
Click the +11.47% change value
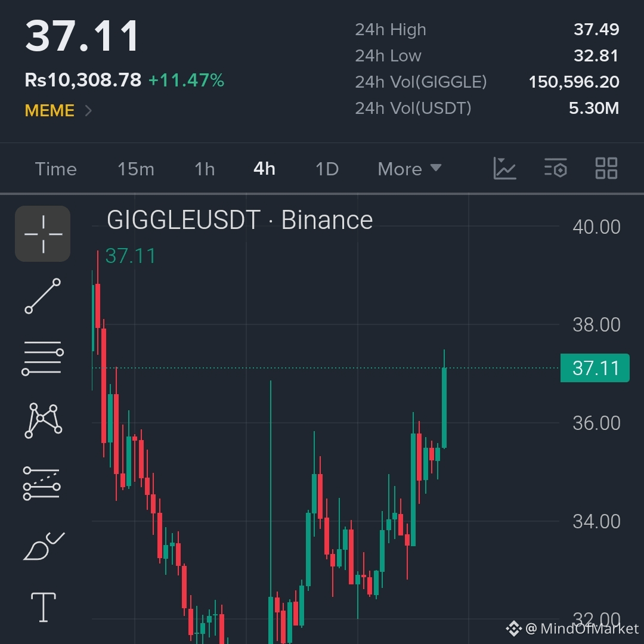coord(187,80)
